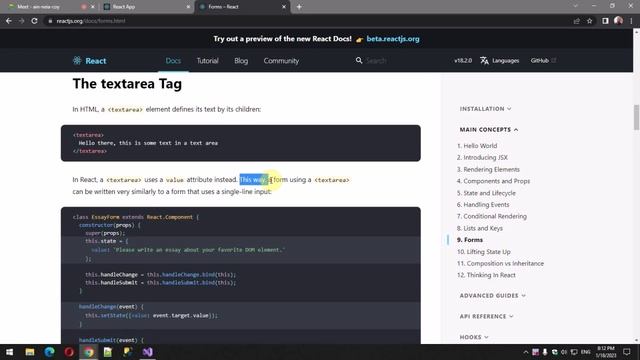
Task: Open the Tutorial nav item
Action: click(207, 60)
